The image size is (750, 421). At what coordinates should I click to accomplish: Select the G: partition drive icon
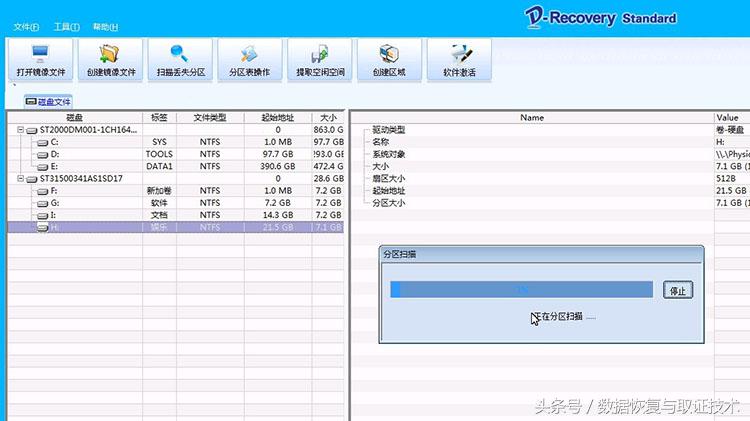(x=43, y=203)
